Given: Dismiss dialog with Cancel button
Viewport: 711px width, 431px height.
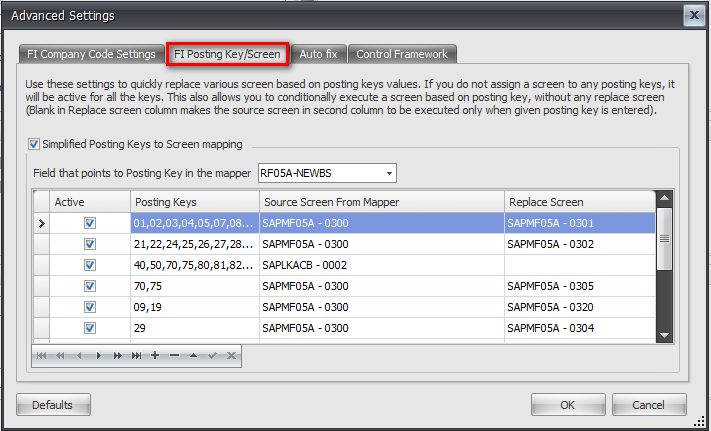Looking at the screenshot, I should (x=649, y=405).
